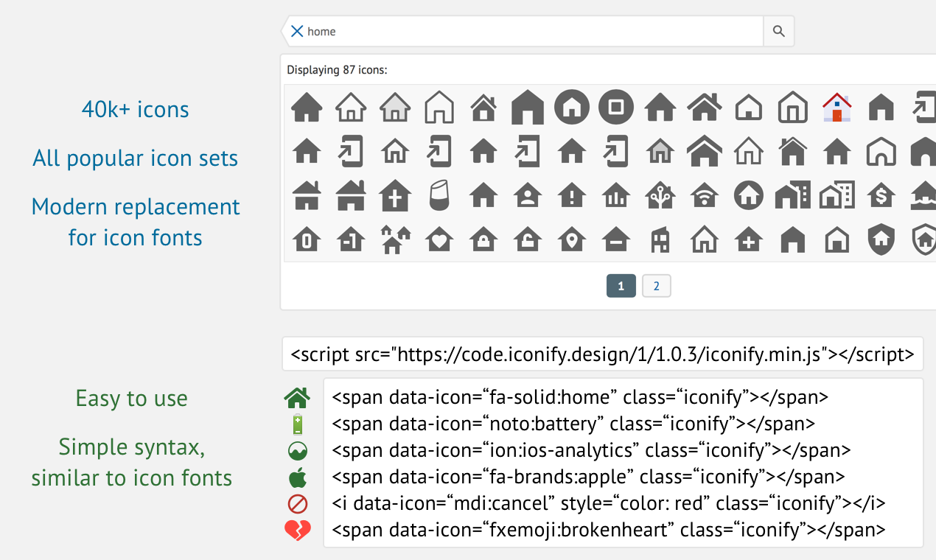Click the 'All popular icon sets' text

coord(136,158)
